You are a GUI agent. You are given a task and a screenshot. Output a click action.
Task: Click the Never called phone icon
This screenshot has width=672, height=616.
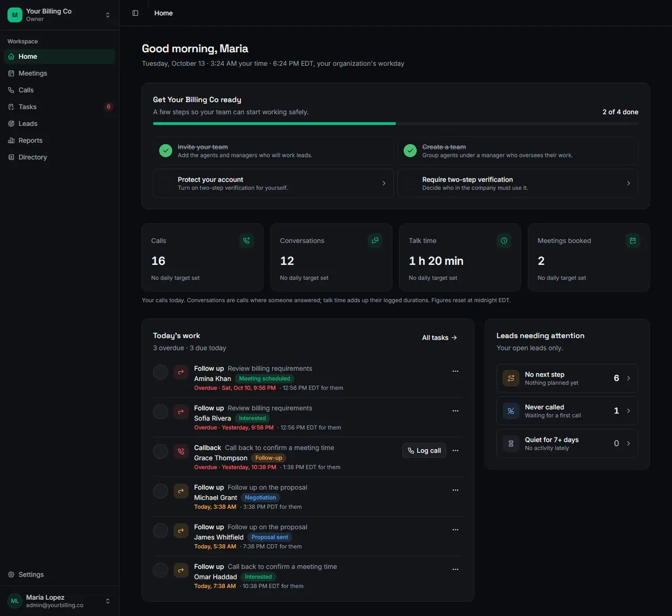click(511, 411)
